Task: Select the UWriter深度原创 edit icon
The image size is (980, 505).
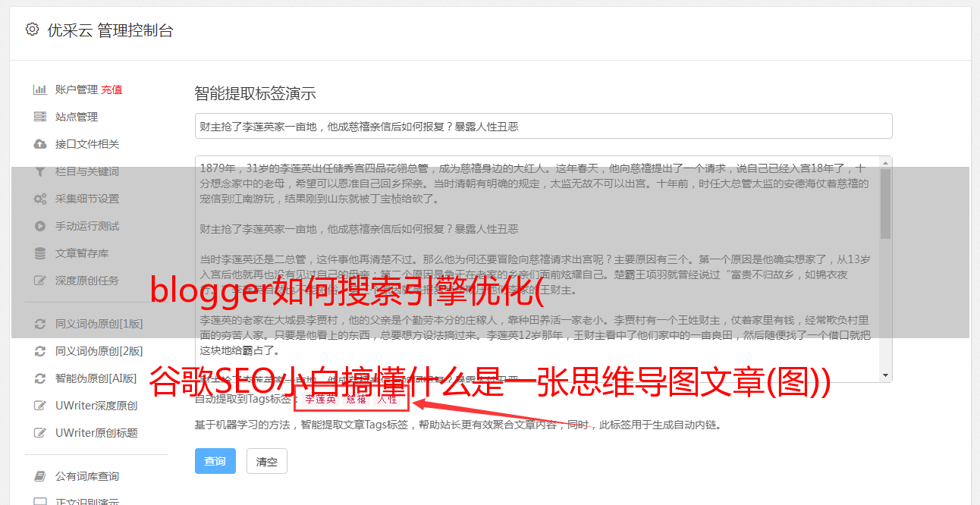Action: (x=40, y=406)
